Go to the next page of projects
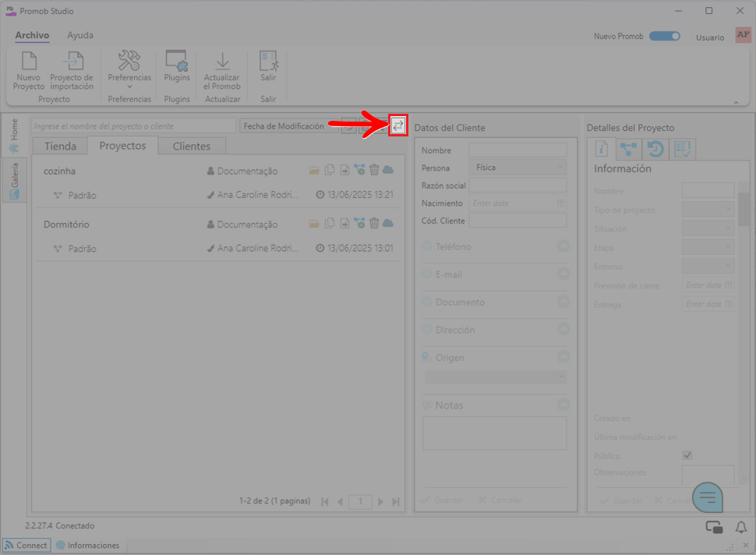756x555 pixels. point(381,502)
